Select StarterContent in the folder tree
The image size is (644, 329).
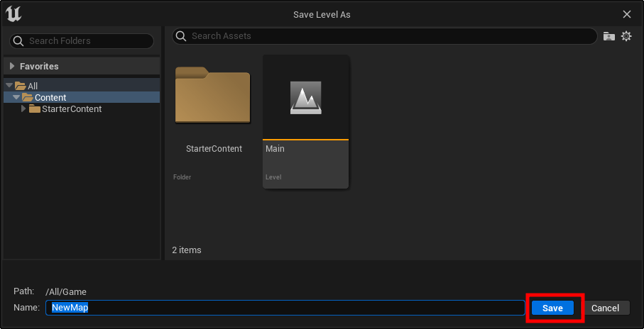click(71, 108)
